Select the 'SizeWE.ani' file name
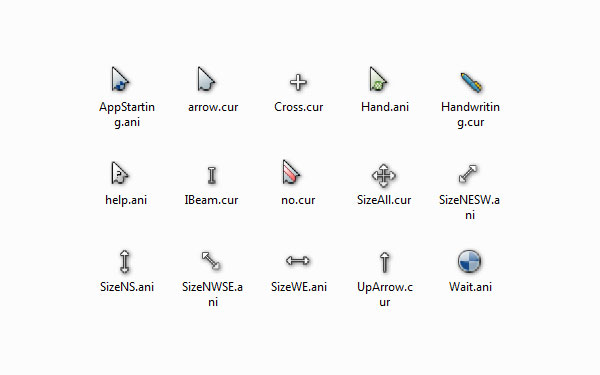 click(x=299, y=287)
